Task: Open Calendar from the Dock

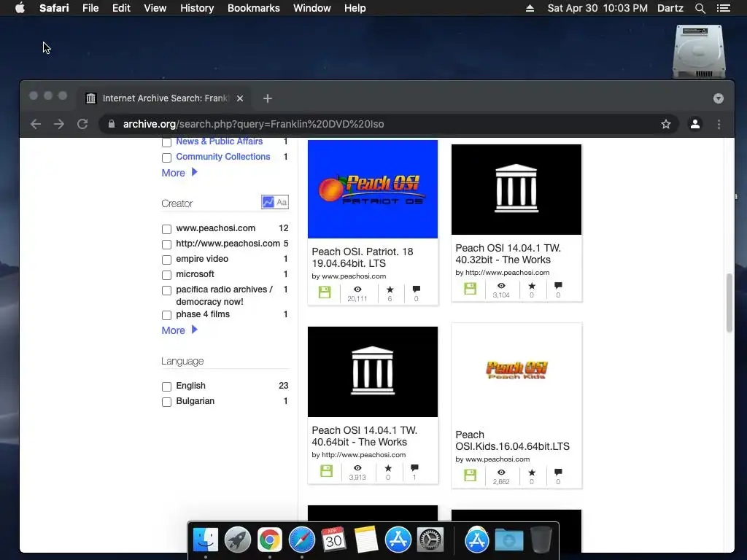Action: coord(333,540)
